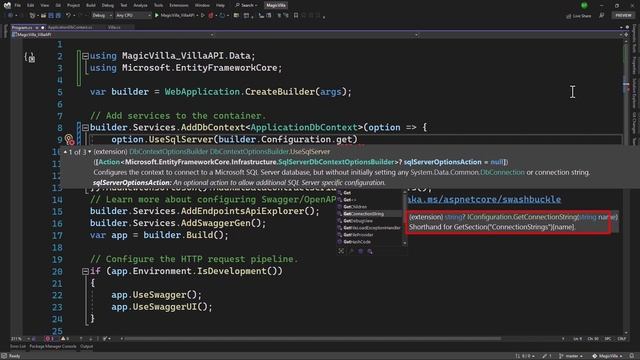Viewport: 640px width, 360px height.
Task: Click the bookmark icon in toolbar
Action: pyautogui.click(x=296, y=16)
